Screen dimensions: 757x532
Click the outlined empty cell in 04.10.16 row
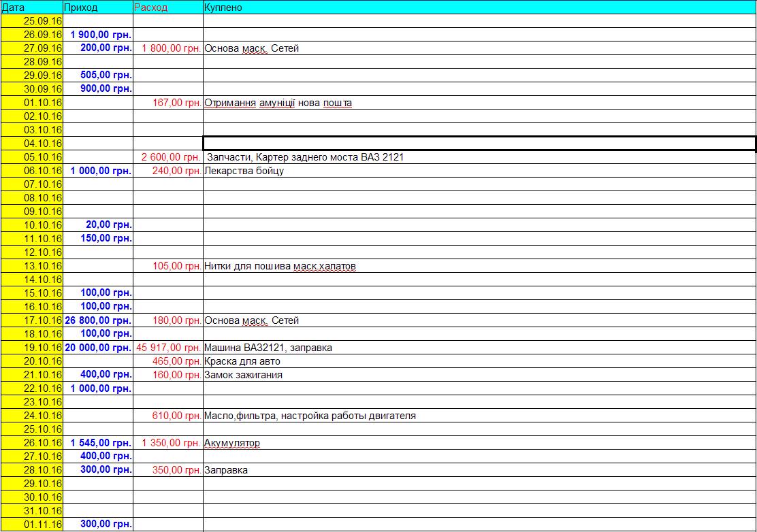(x=479, y=144)
